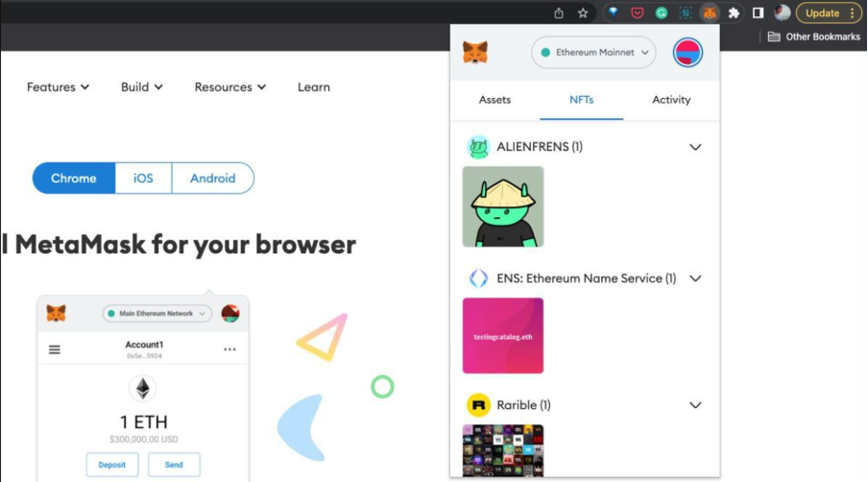Image resolution: width=868 pixels, height=482 pixels.
Task: Click the three-dot options in preview wallet
Action: tap(229, 349)
